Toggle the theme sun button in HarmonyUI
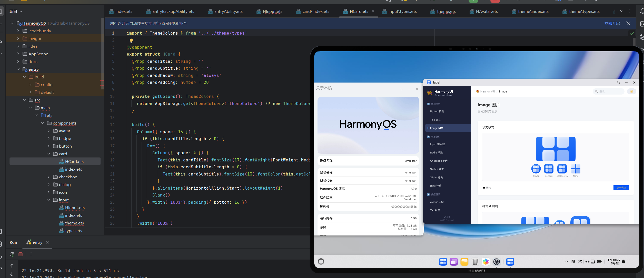The image size is (644, 278). [631, 91]
